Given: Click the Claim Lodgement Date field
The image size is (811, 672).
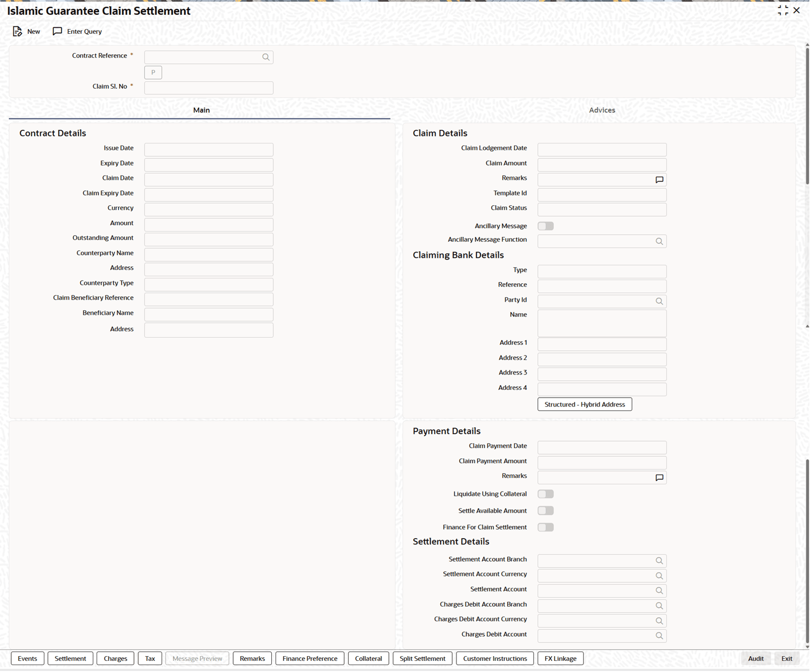Looking at the screenshot, I should (602, 150).
